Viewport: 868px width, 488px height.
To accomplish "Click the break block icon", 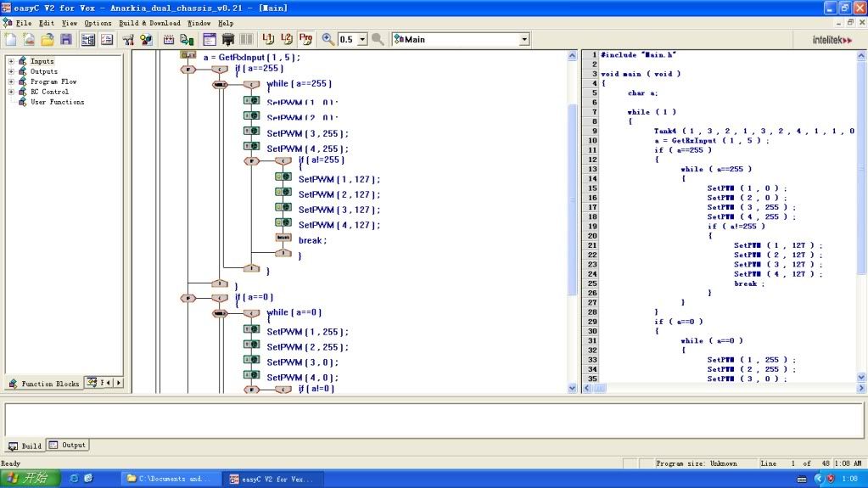I will tap(283, 238).
